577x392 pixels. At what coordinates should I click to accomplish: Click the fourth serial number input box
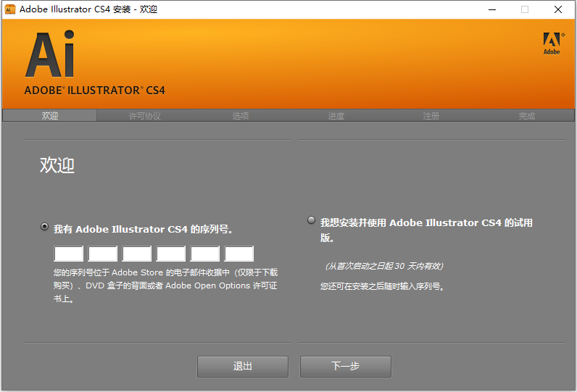click(171, 254)
